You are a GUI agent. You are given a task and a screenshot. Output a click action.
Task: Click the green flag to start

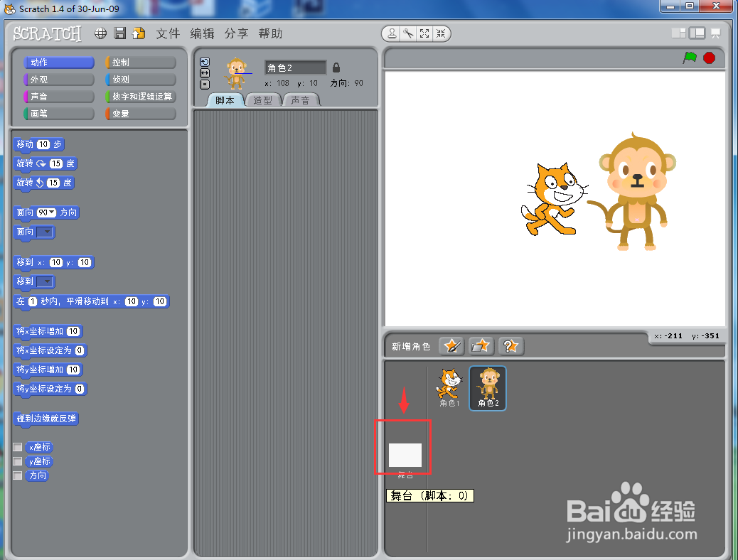coord(690,58)
